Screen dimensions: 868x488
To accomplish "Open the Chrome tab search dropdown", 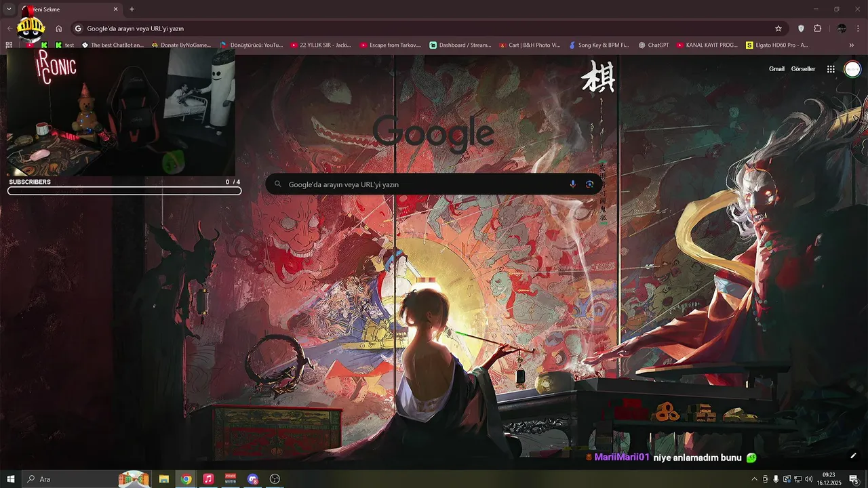I will coord(9,9).
